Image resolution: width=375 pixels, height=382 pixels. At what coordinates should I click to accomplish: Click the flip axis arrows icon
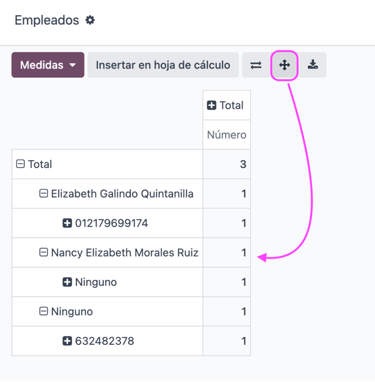click(256, 65)
